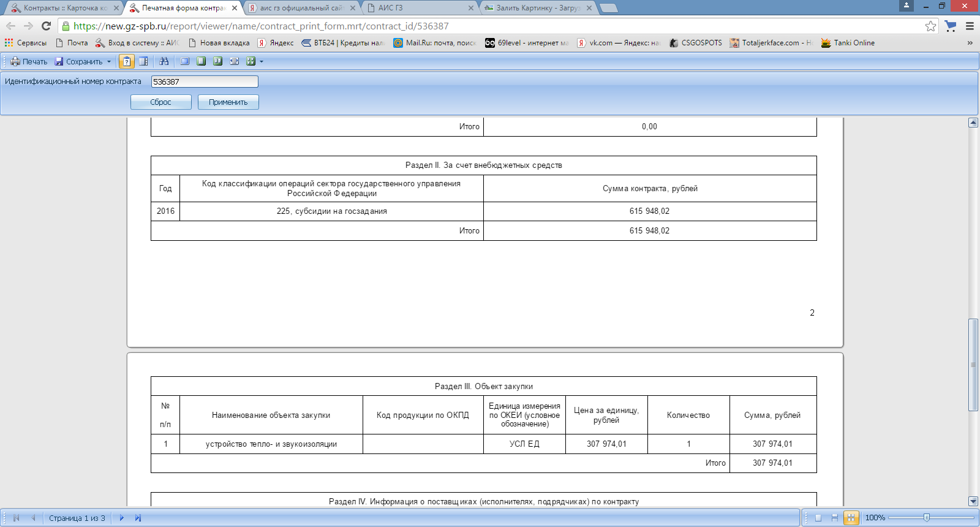The width and height of the screenshot is (980, 527).
Task: Enable continuous page display mode
Action: point(834,518)
